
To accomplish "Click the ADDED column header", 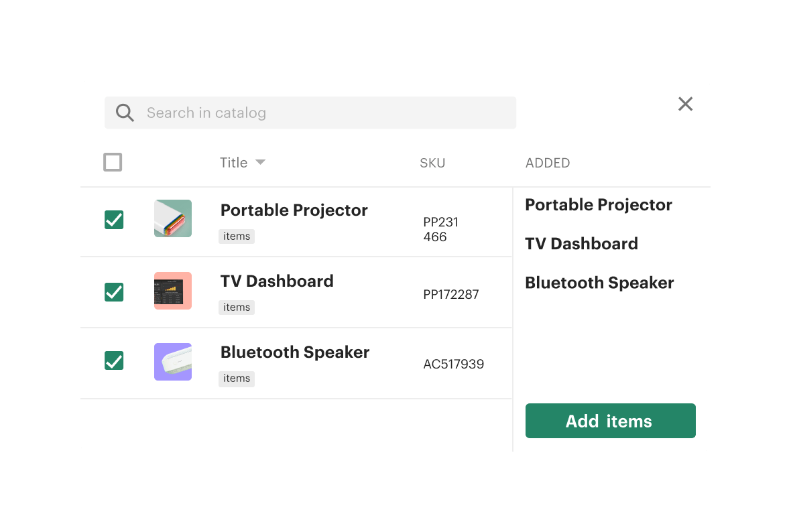I will point(548,163).
